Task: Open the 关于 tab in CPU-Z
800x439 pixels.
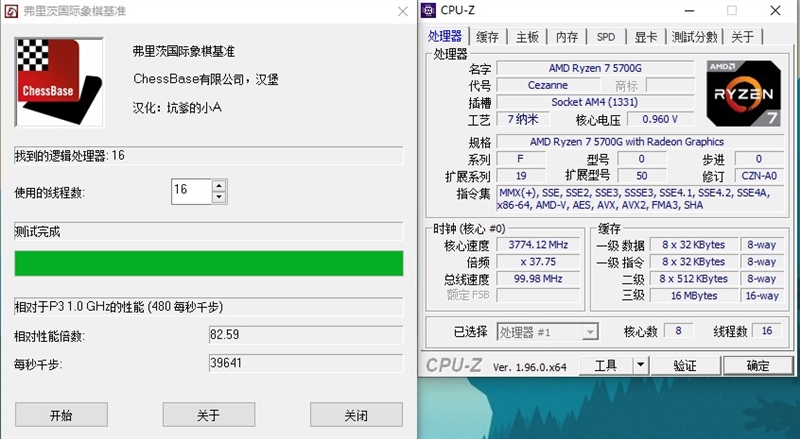Action: click(742, 37)
